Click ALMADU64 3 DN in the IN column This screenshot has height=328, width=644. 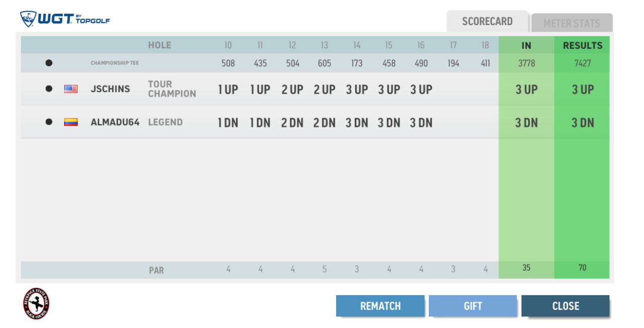coord(526,123)
